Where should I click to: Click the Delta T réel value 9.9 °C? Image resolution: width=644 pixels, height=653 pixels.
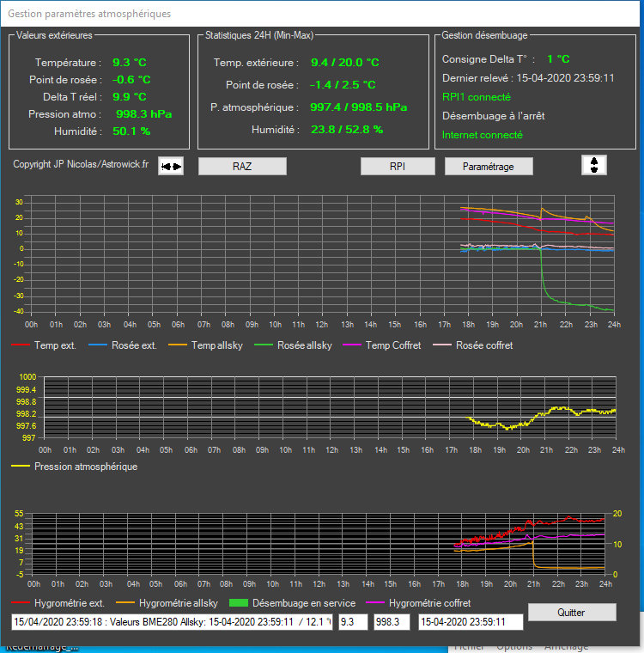130,96
